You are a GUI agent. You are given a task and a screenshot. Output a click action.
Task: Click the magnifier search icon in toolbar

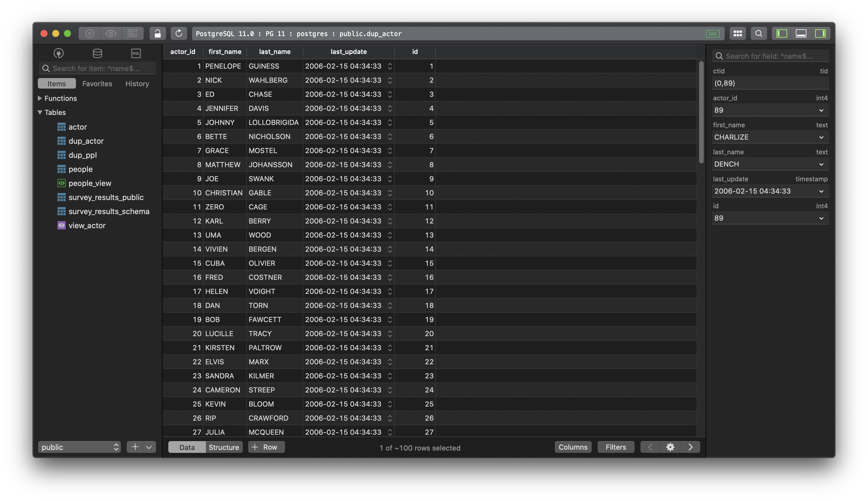click(759, 33)
